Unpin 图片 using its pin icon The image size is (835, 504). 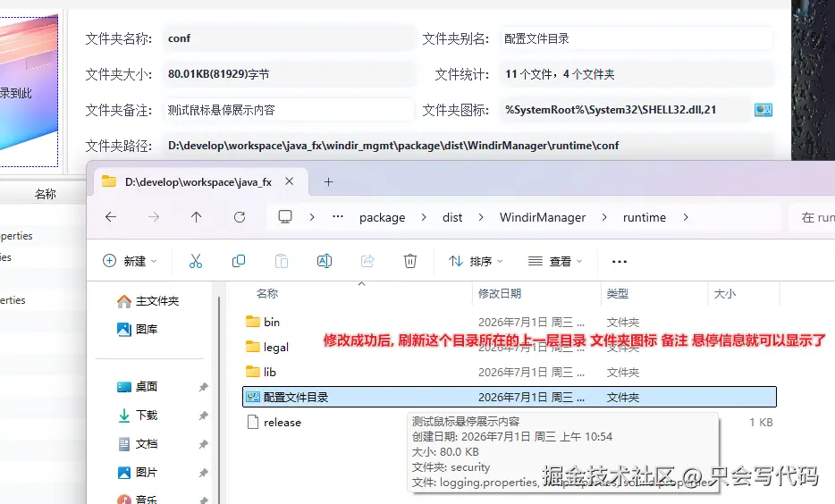204,473
